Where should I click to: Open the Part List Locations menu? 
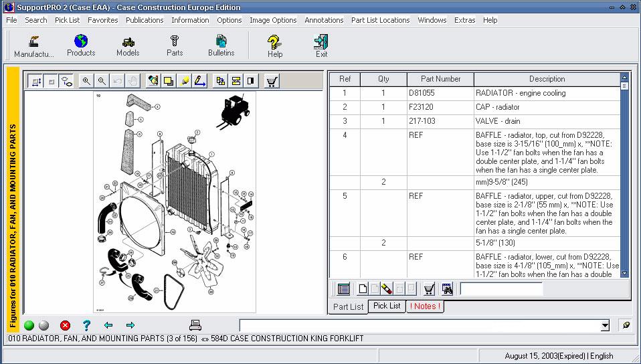click(381, 20)
